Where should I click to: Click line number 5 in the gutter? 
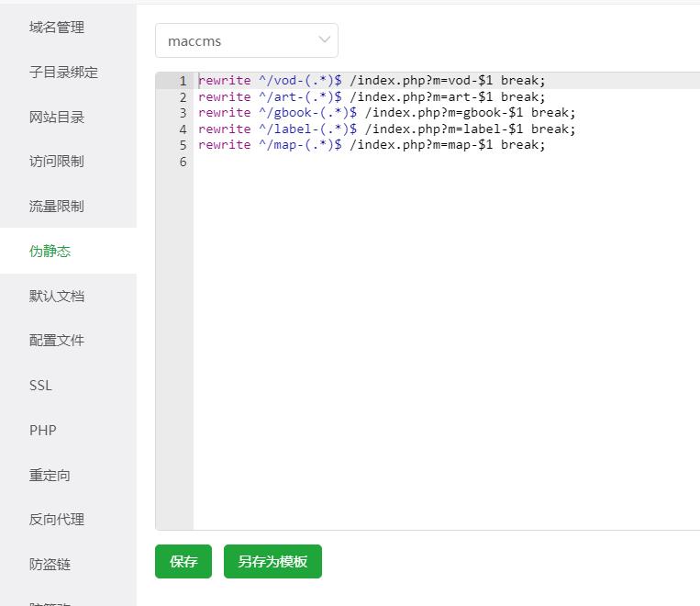pos(183,145)
